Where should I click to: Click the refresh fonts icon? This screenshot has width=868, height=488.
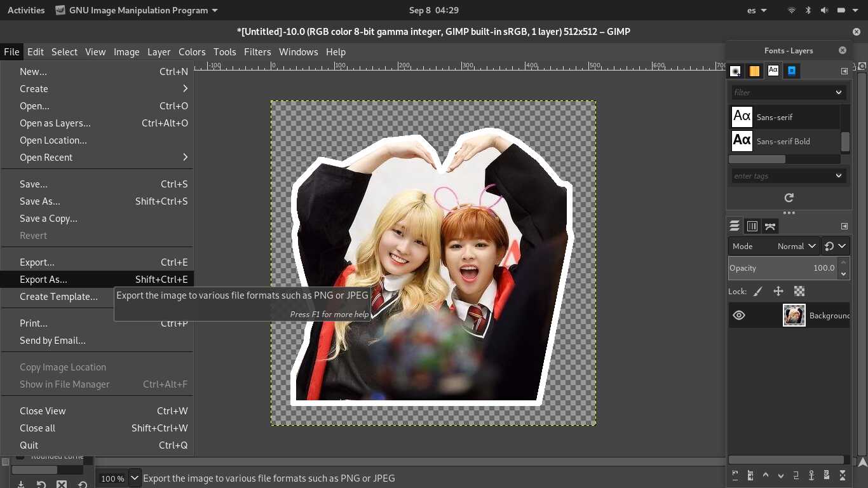pos(789,198)
